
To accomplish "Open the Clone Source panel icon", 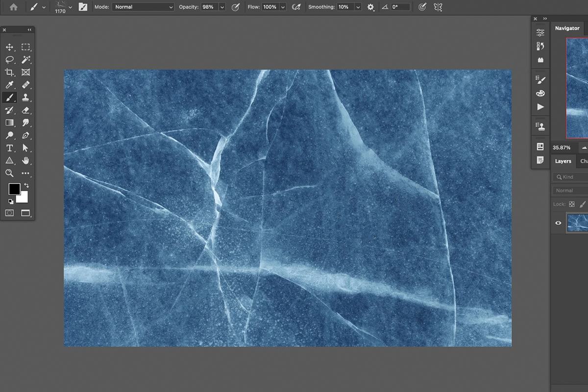I will [x=540, y=126].
